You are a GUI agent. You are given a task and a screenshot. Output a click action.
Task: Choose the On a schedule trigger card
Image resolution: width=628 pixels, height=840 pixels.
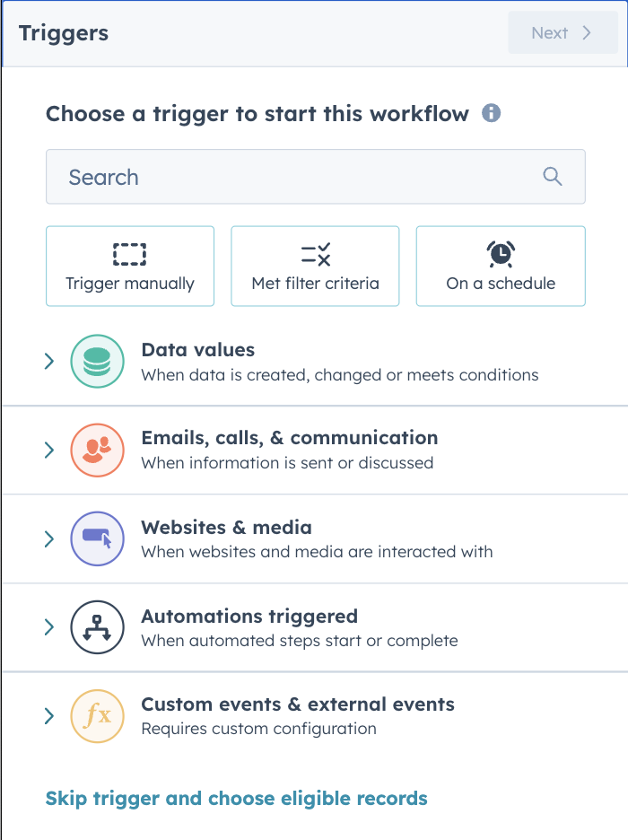(x=500, y=266)
